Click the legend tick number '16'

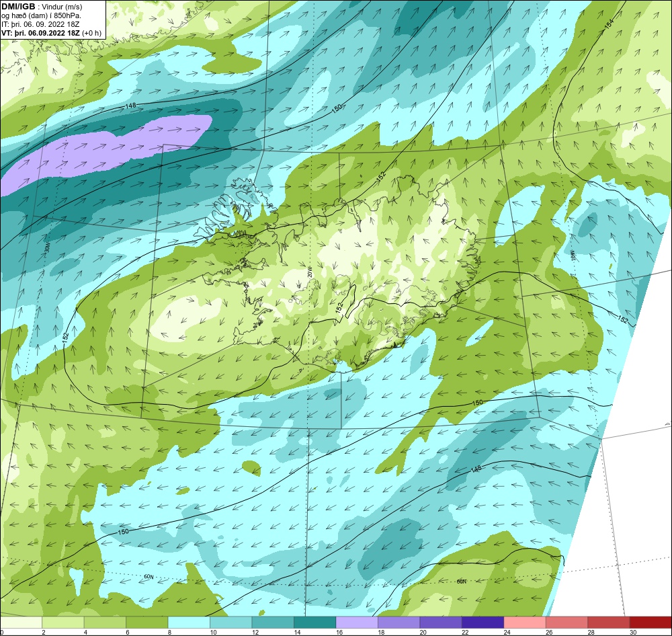click(339, 632)
